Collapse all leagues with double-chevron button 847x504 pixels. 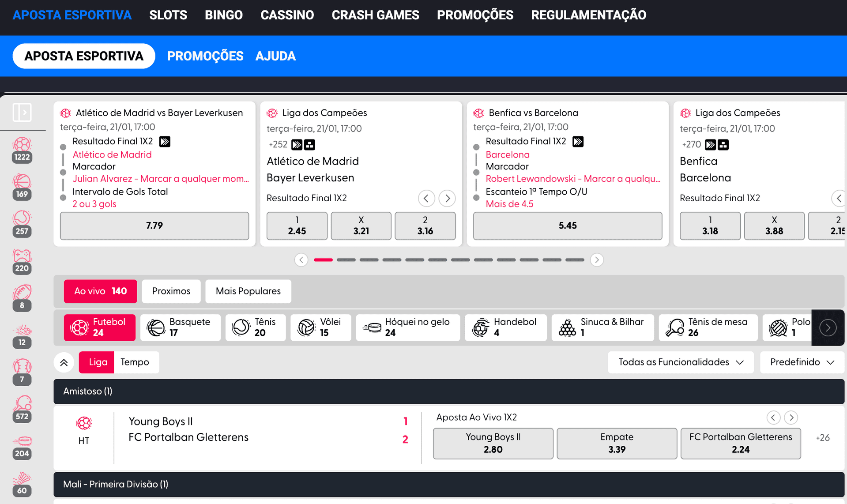tap(64, 363)
